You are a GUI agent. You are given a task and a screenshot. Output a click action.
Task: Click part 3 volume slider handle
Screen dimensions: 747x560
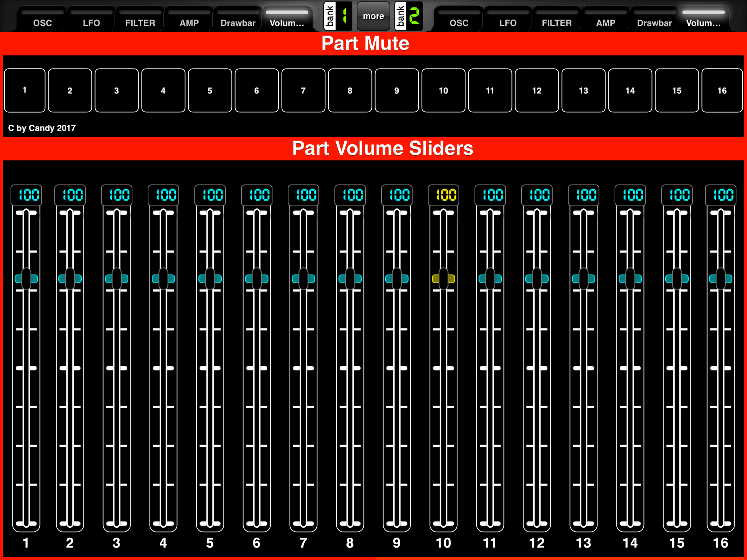pyautogui.click(x=117, y=279)
